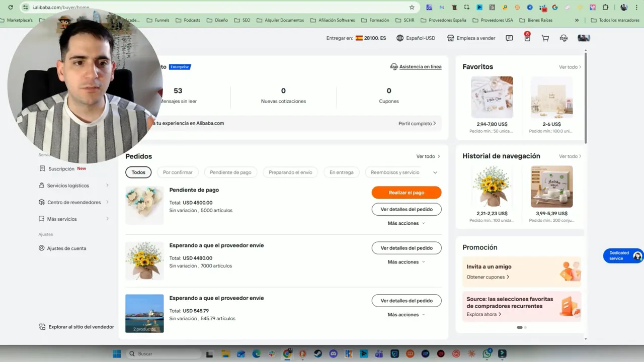Click the store icon beside Empieza a vender
The width and height of the screenshot is (644, 362).
(451, 38)
